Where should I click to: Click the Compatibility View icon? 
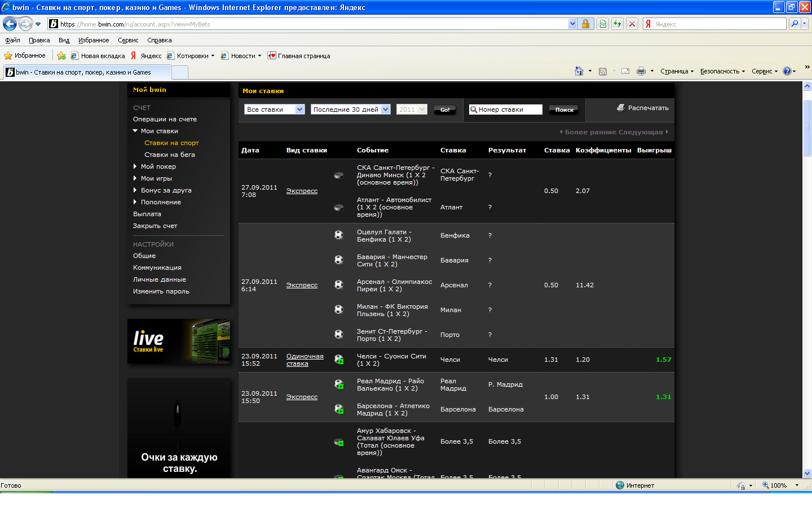pyautogui.click(x=603, y=24)
